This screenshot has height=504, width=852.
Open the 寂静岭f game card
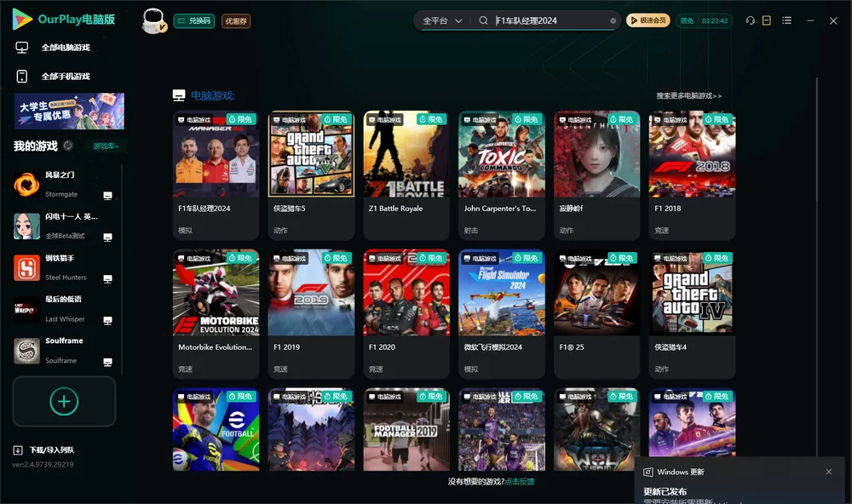coord(596,175)
